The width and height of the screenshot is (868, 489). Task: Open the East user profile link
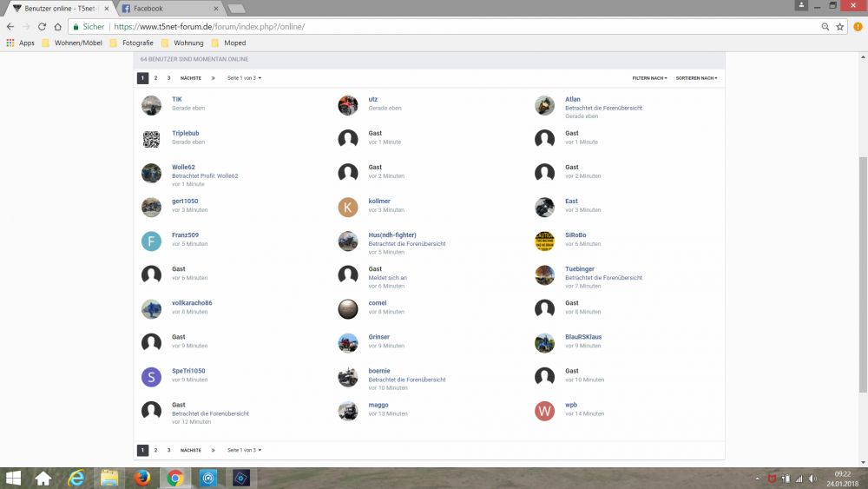(571, 202)
